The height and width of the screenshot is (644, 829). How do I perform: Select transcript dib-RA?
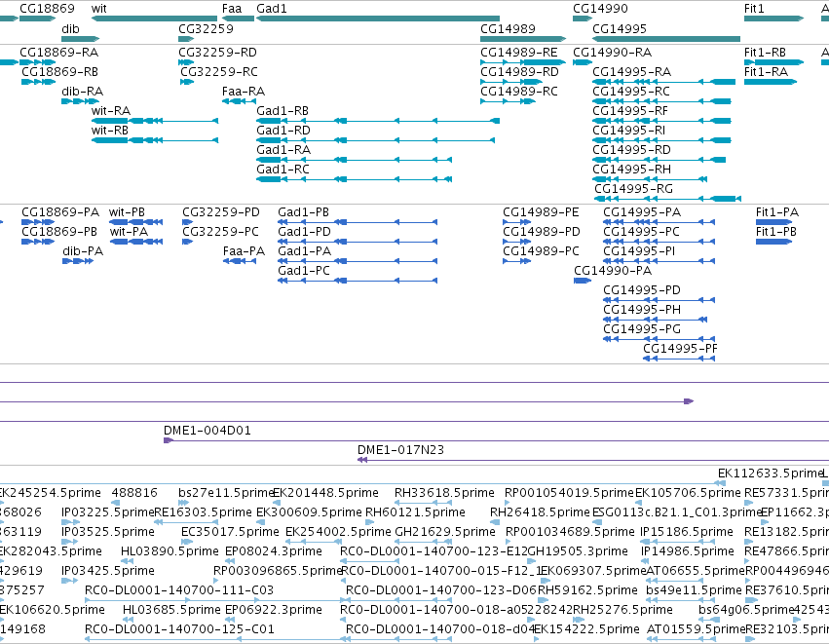[x=80, y=101]
